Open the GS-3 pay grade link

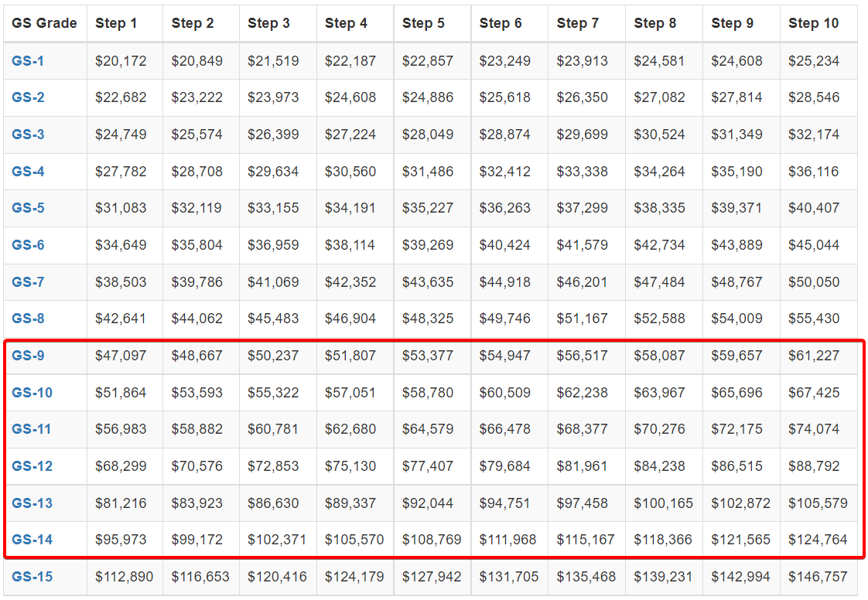point(28,135)
